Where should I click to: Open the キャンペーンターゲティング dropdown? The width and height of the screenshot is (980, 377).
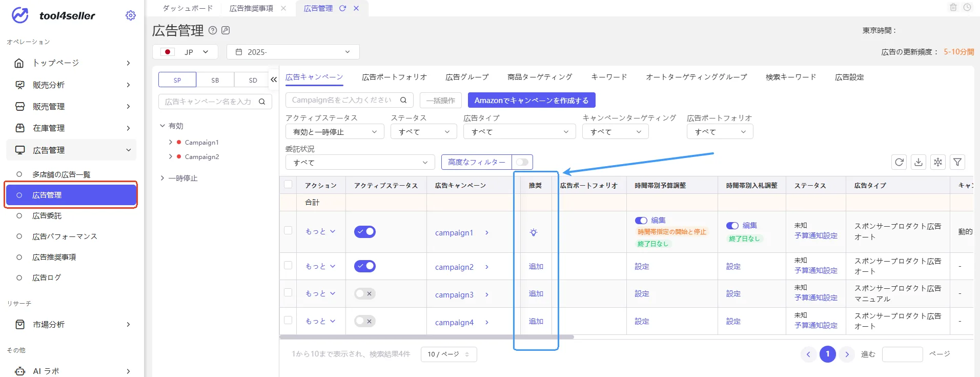click(x=616, y=132)
